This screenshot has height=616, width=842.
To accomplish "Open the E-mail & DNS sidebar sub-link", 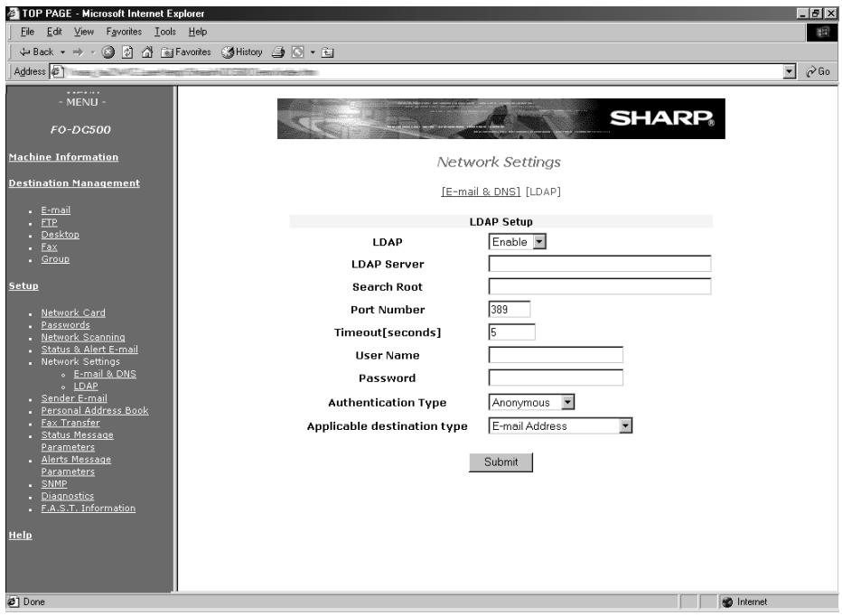I will pyautogui.click(x=105, y=374).
